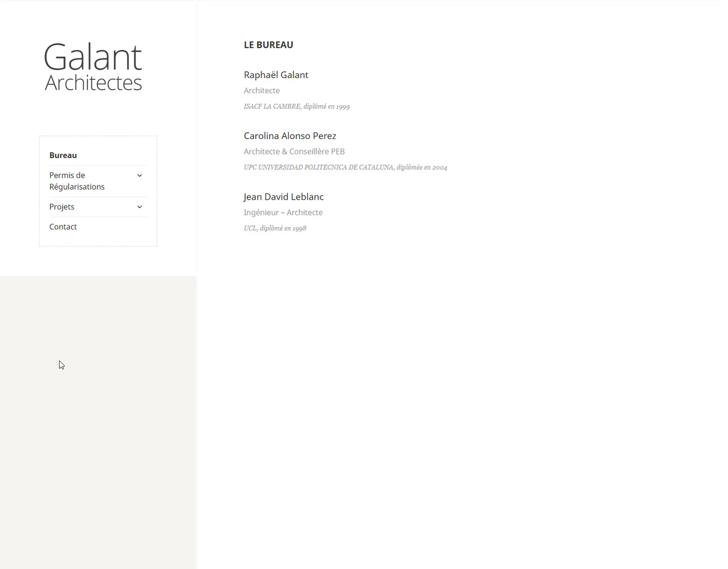
Task: Click the Architecte title under Raphaël Galant
Action: pos(261,91)
